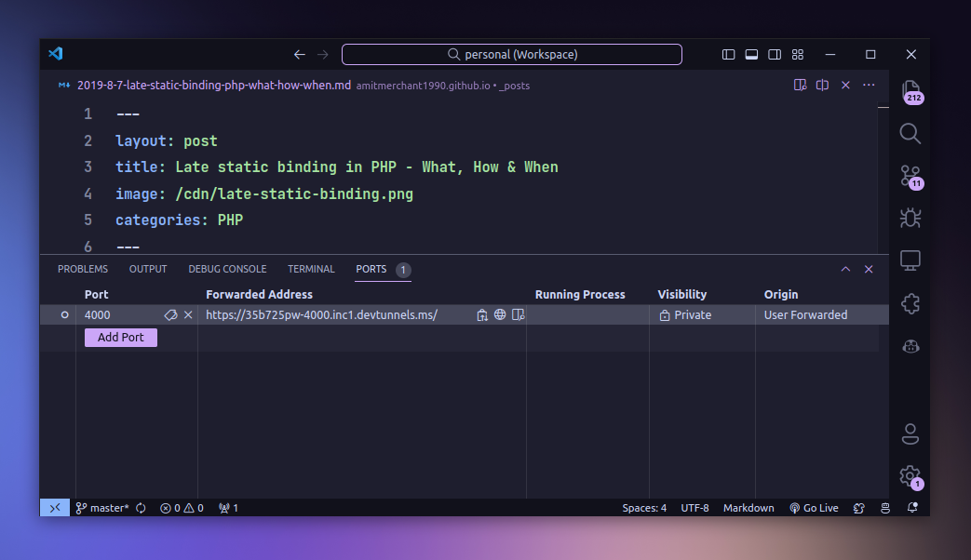Open the 35b725pw-4000 devtunnels forwarded address link
The height and width of the screenshot is (560, 971).
pos(321,315)
